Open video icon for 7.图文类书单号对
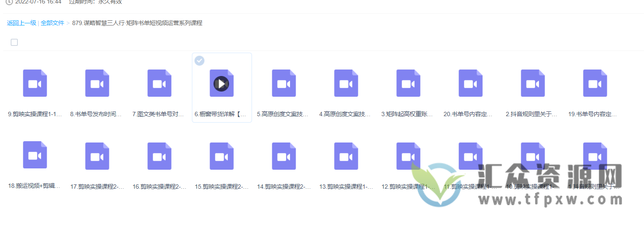644x228 pixels. (159, 83)
